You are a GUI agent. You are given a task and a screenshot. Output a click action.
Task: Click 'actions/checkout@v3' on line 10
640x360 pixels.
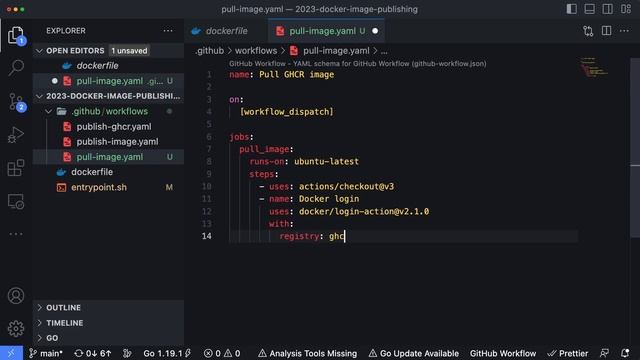(346, 187)
